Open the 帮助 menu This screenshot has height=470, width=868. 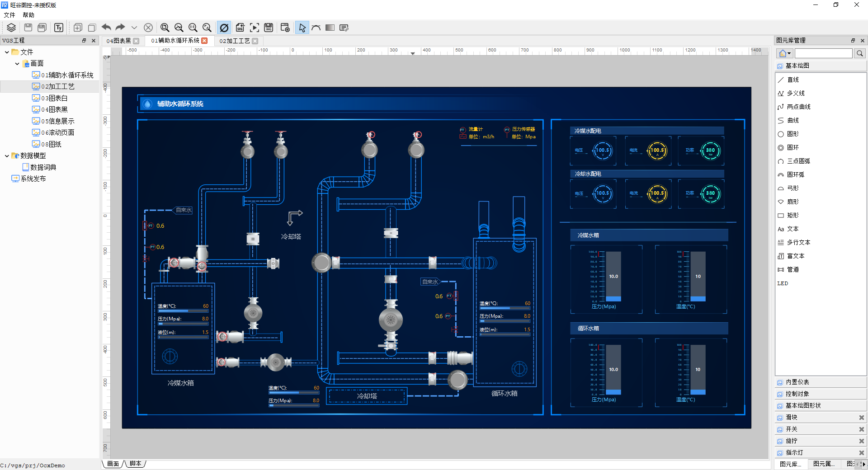pyautogui.click(x=28, y=15)
